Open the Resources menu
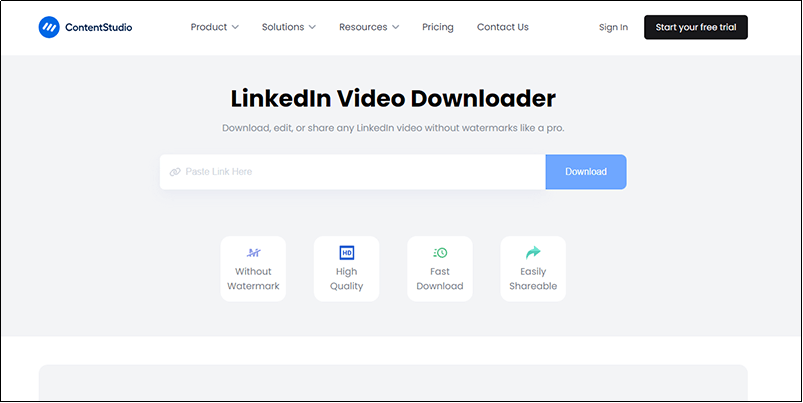The width and height of the screenshot is (803, 403). (369, 27)
